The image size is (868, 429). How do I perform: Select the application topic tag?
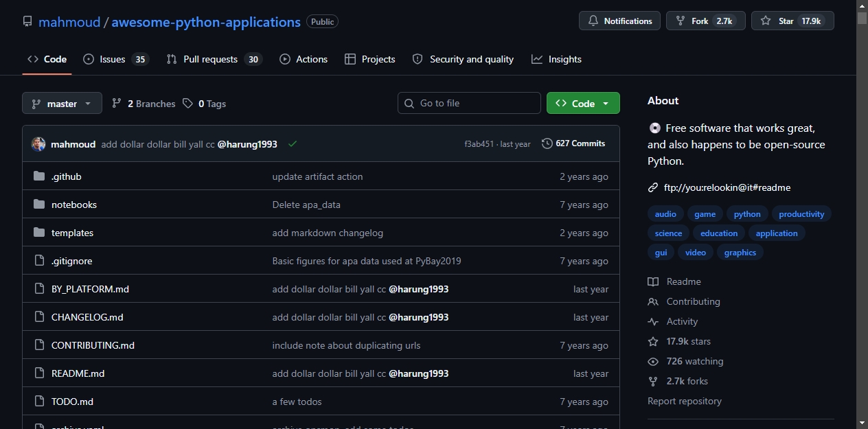(x=777, y=233)
